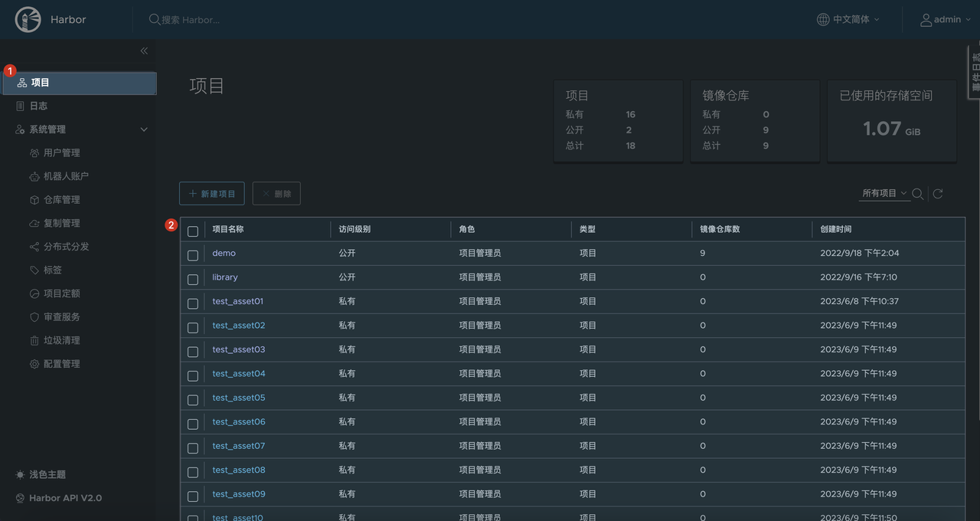Click the 标签 tag icon in the sidebar
Viewport: 980px width, 521px height.
[34, 270]
